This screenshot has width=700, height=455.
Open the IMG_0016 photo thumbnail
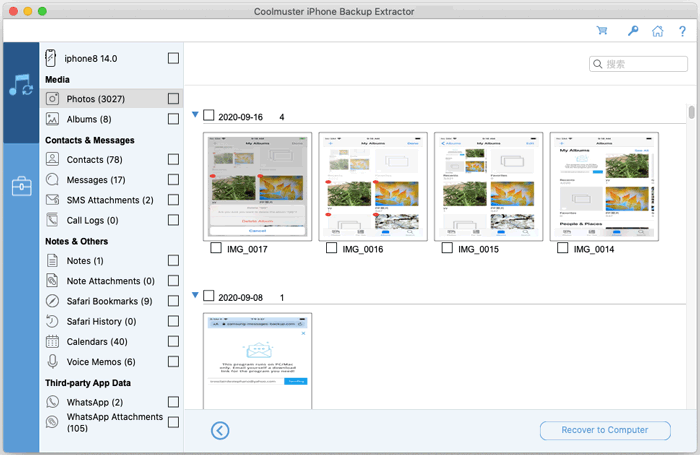pos(373,187)
